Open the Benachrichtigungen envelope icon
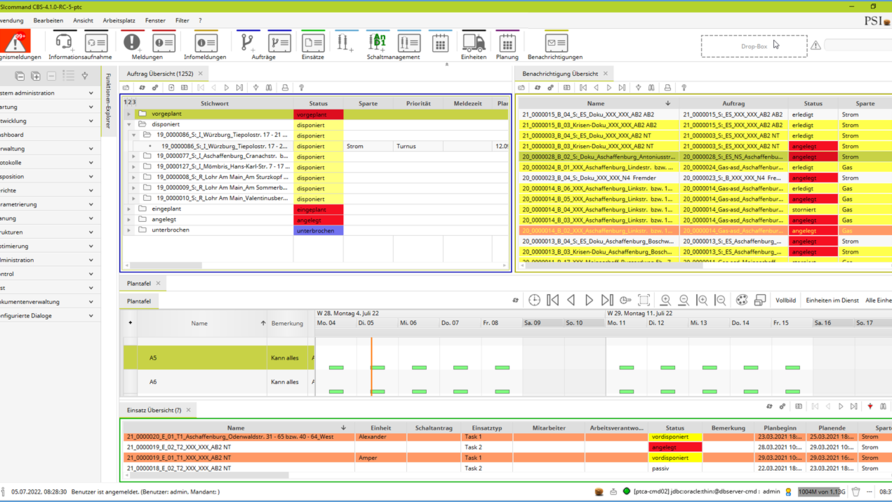The image size is (892, 502). pos(554,43)
